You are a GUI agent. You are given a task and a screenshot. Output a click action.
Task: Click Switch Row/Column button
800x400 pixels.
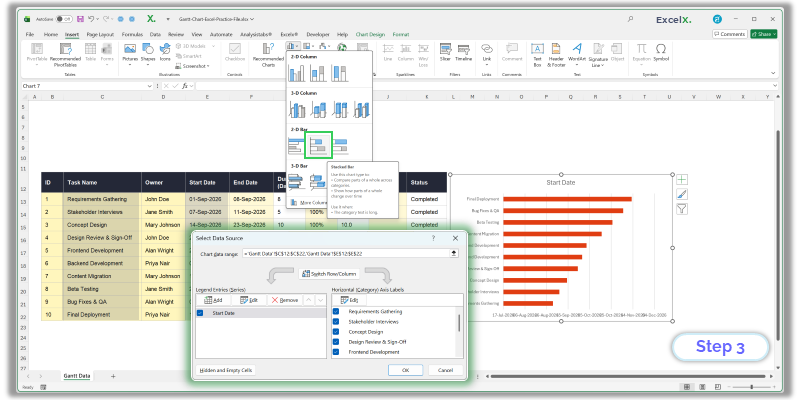[x=329, y=274]
